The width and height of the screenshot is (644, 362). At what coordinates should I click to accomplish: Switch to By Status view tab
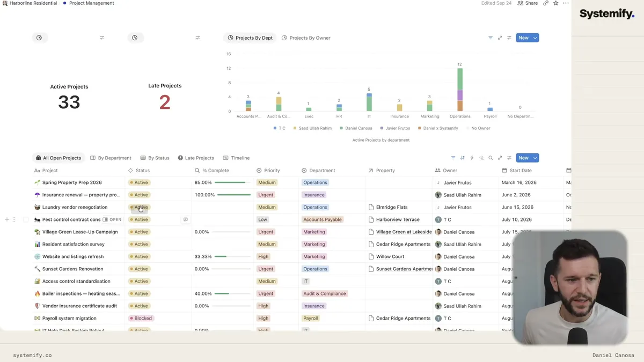pyautogui.click(x=155, y=158)
